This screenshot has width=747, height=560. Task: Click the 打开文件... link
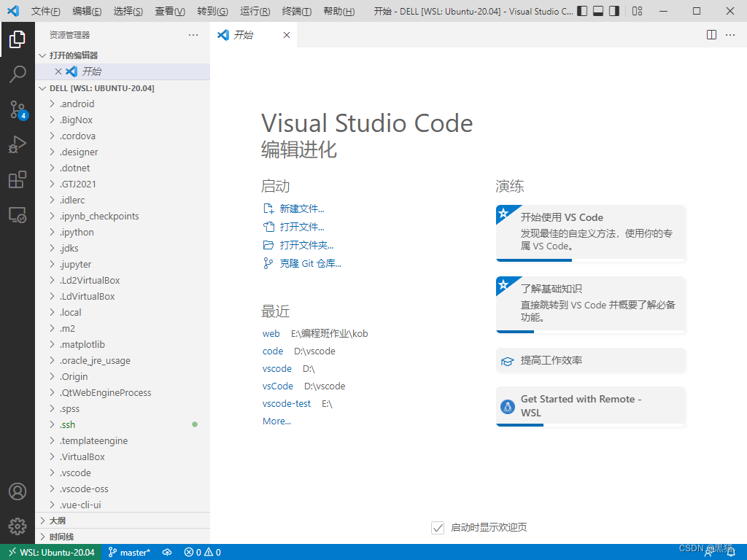[x=301, y=227]
